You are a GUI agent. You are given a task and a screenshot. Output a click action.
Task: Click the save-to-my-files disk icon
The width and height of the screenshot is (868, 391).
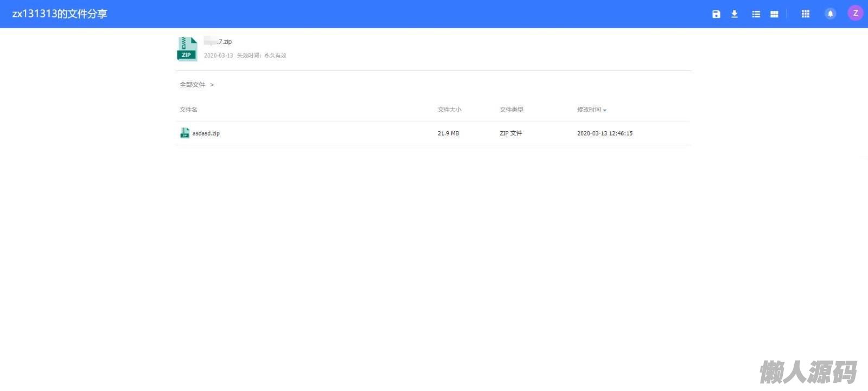716,14
